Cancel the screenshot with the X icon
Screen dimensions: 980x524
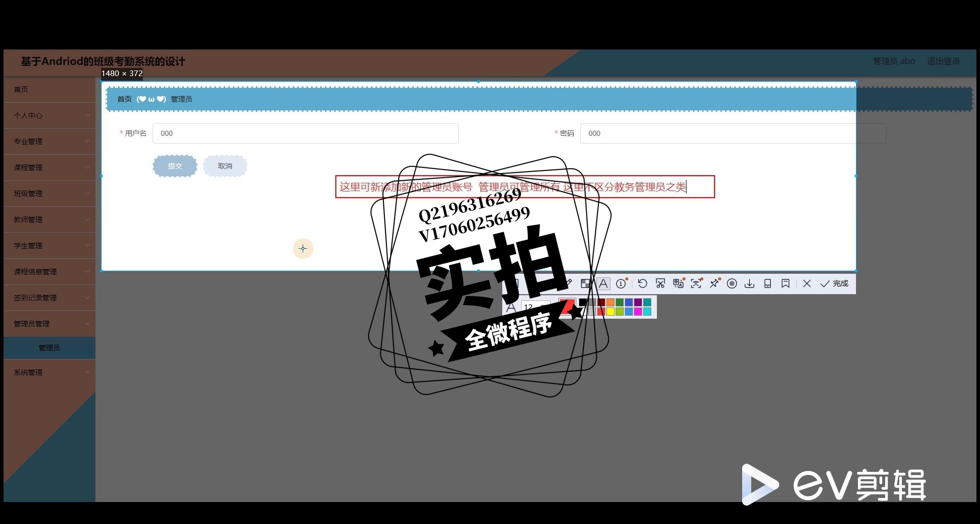pos(807,283)
